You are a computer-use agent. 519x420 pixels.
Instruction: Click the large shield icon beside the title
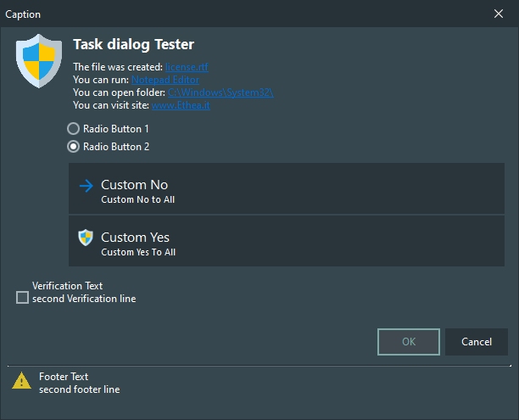tap(39, 61)
